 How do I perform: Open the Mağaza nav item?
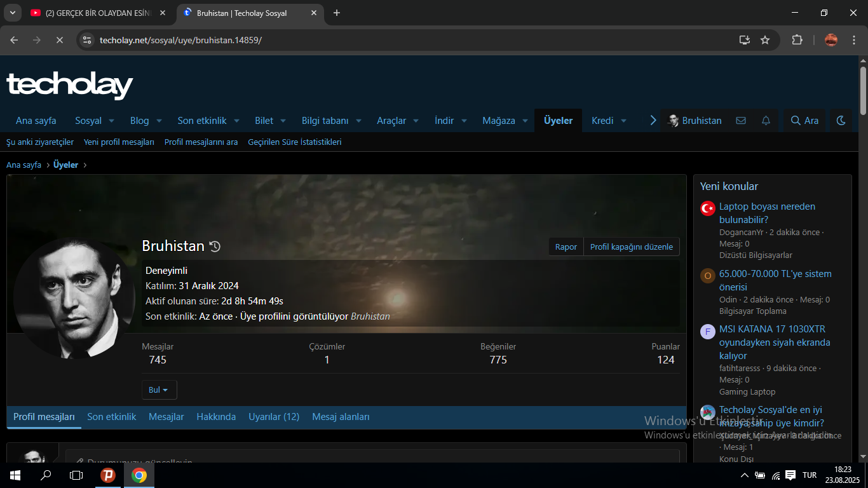[499, 121]
